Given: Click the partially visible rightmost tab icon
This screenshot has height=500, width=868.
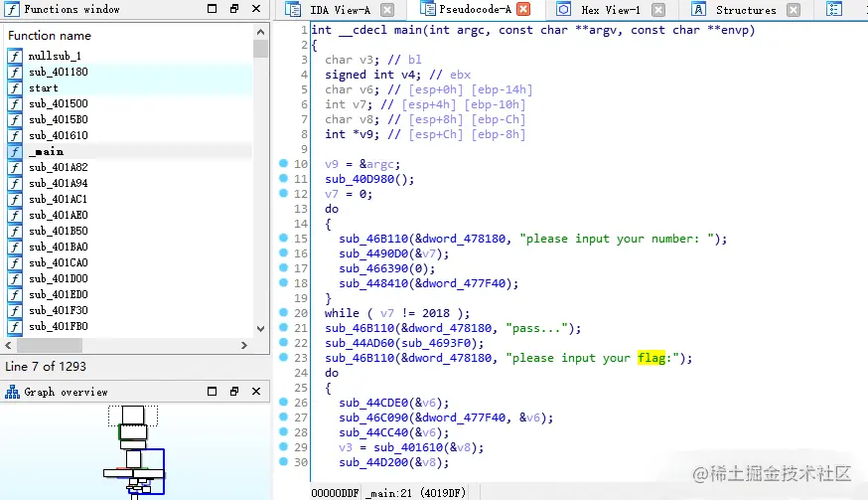Looking at the screenshot, I should coord(833,9).
